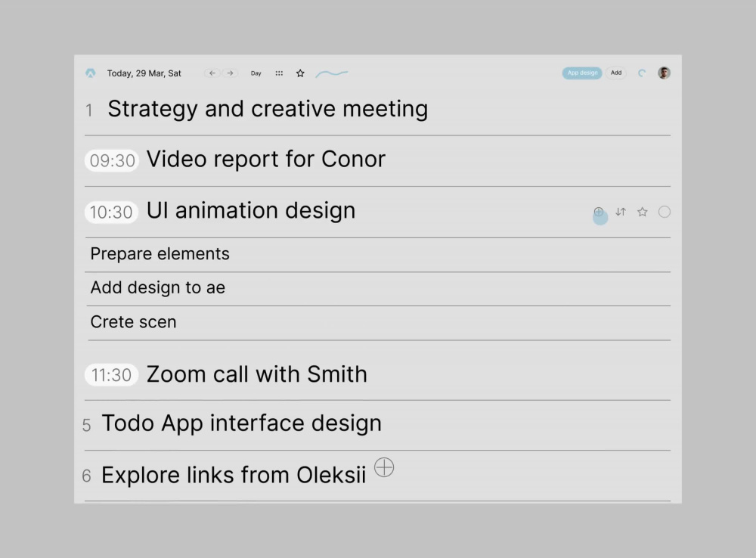This screenshot has height=558, width=756.
Task: Star the UI animation design task
Action: pos(642,212)
